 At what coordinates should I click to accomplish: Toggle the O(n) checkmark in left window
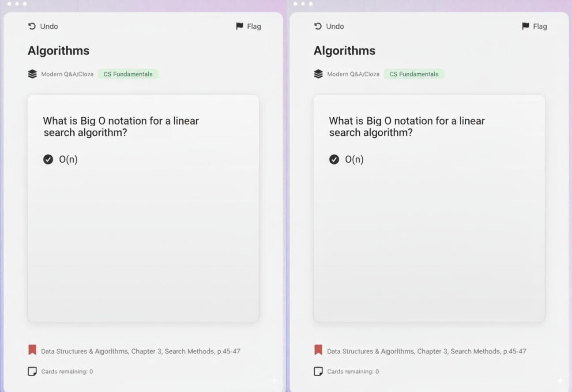[48, 159]
